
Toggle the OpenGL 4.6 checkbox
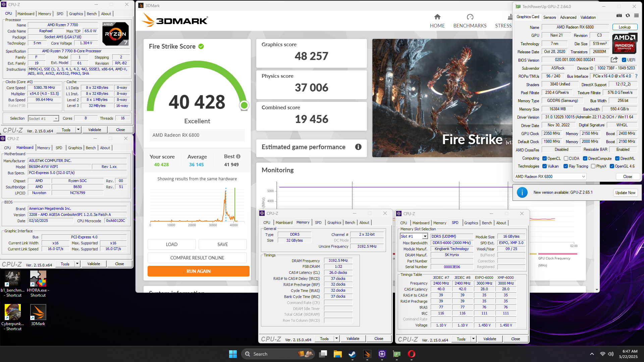pyautogui.click(x=612, y=166)
